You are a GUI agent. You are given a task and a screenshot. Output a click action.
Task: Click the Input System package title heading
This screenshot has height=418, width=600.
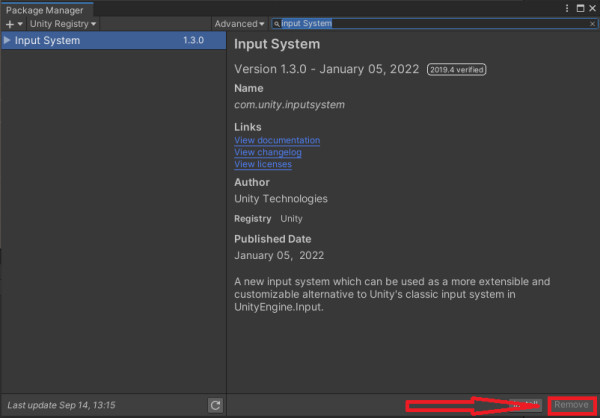277,44
